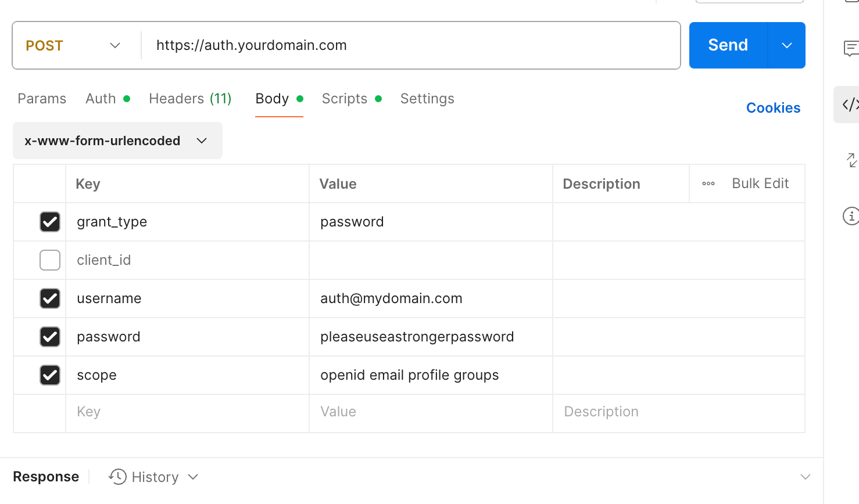Switch to the Params tab

point(42,99)
